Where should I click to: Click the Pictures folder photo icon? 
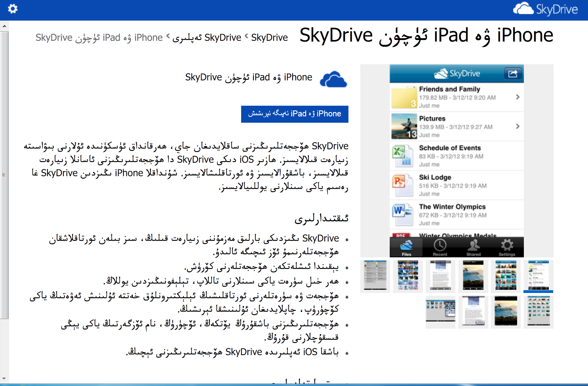(x=404, y=126)
